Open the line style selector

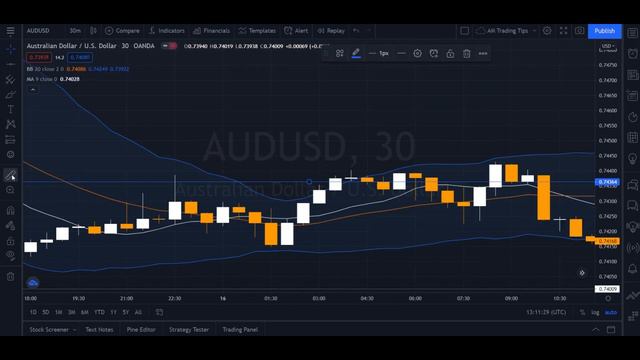point(401,53)
